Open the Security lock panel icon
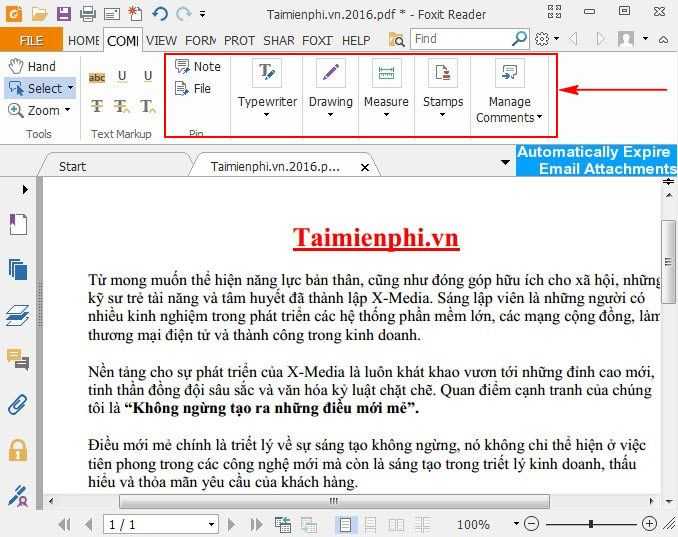This screenshot has height=537, width=678. tap(18, 450)
